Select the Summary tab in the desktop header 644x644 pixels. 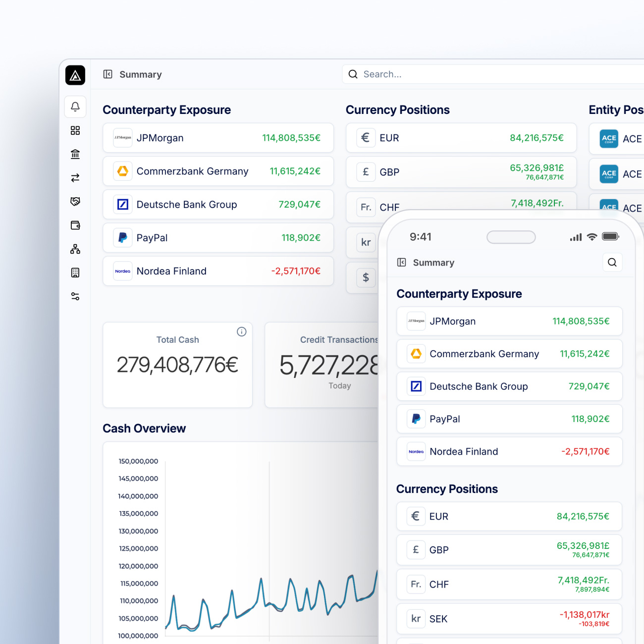[x=140, y=74]
